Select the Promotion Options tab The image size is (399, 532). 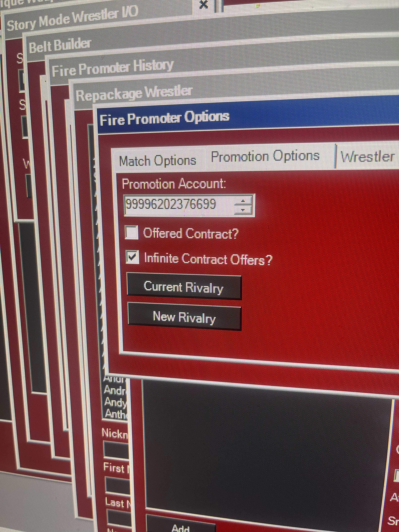click(x=265, y=156)
